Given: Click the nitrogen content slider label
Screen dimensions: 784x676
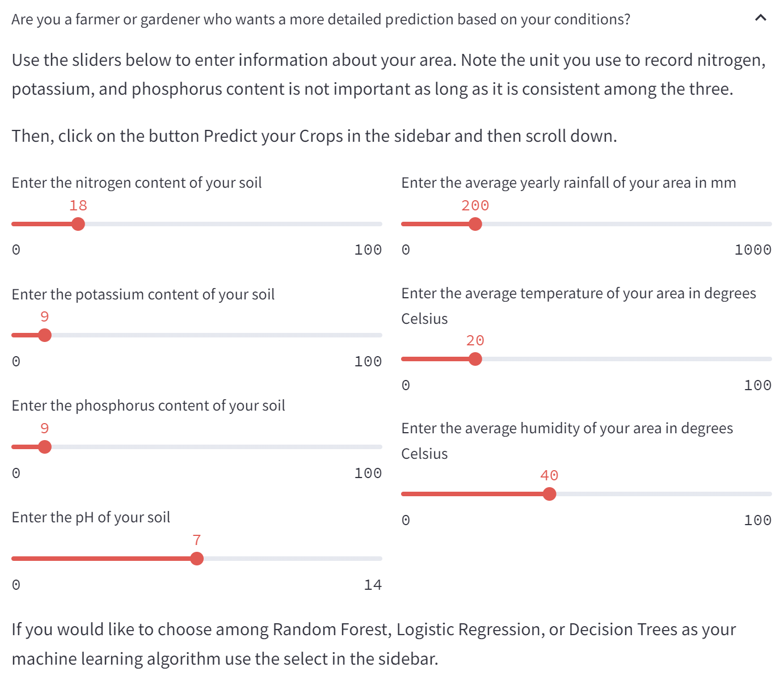Looking at the screenshot, I should (x=137, y=183).
